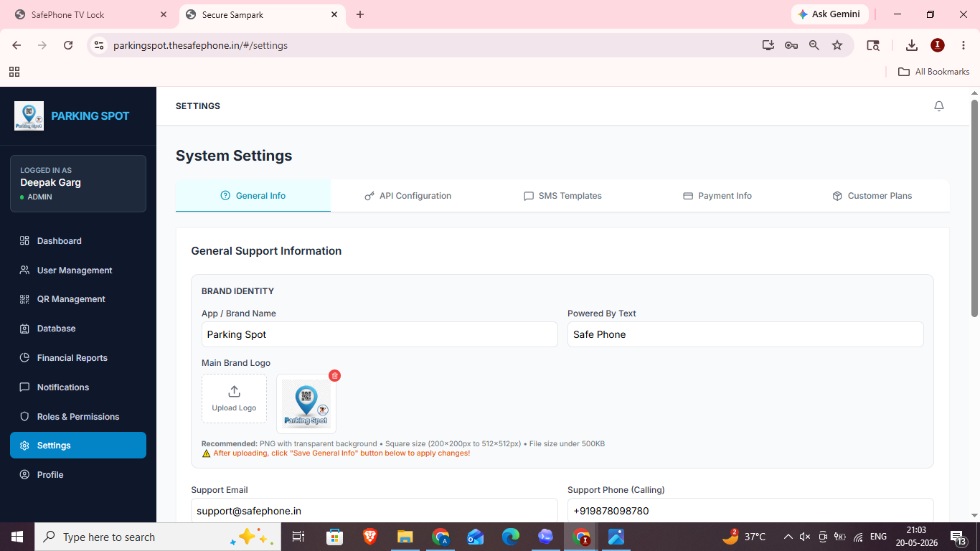Screen dimensions: 980x551
Task: Delete the main brand logo
Action: [334, 375]
